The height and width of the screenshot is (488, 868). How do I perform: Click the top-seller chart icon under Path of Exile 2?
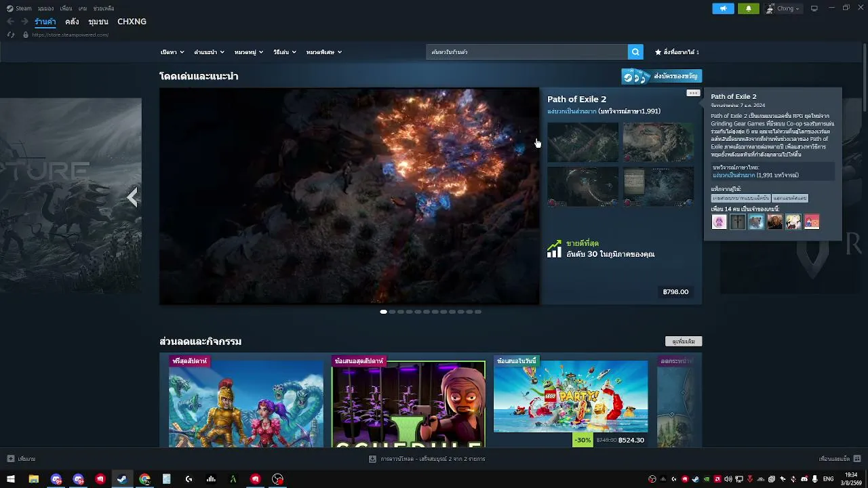pos(554,249)
